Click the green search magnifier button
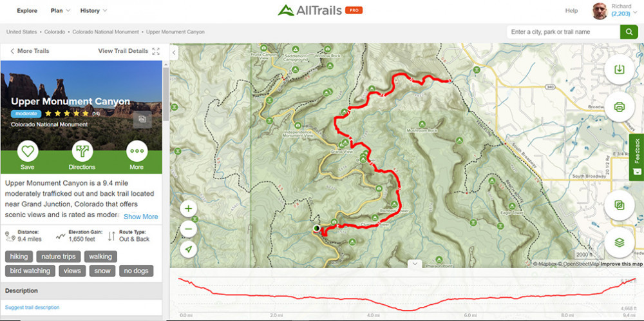Viewport: 644px width, 321px height. 629,32
